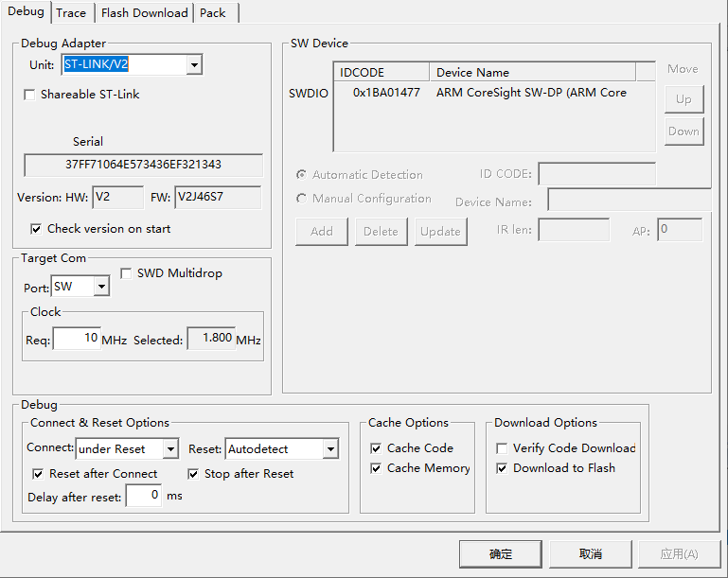Open the Flash Download tab

pyautogui.click(x=145, y=13)
